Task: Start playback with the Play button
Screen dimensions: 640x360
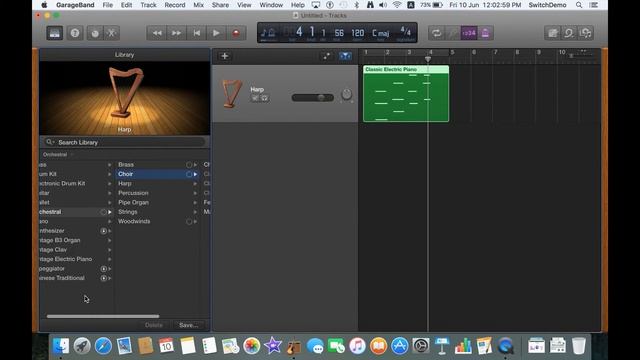Action: click(x=216, y=33)
